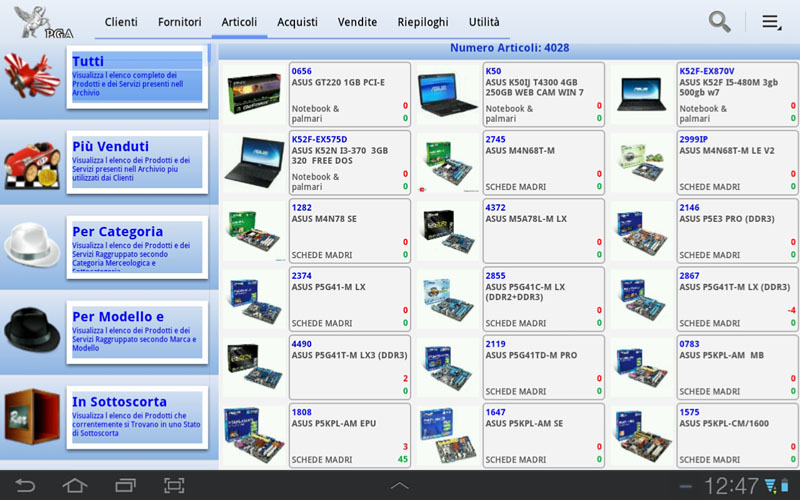The image size is (800, 500).
Task: Select the Tutti filter
Action: pos(137,77)
